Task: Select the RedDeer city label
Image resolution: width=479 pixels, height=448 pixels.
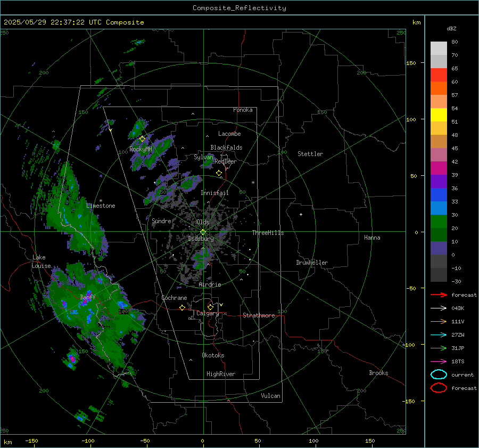Action: click(x=226, y=161)
